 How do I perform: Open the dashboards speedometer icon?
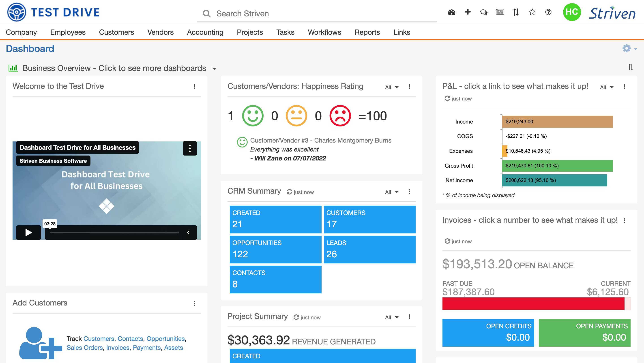coord(452,12)
